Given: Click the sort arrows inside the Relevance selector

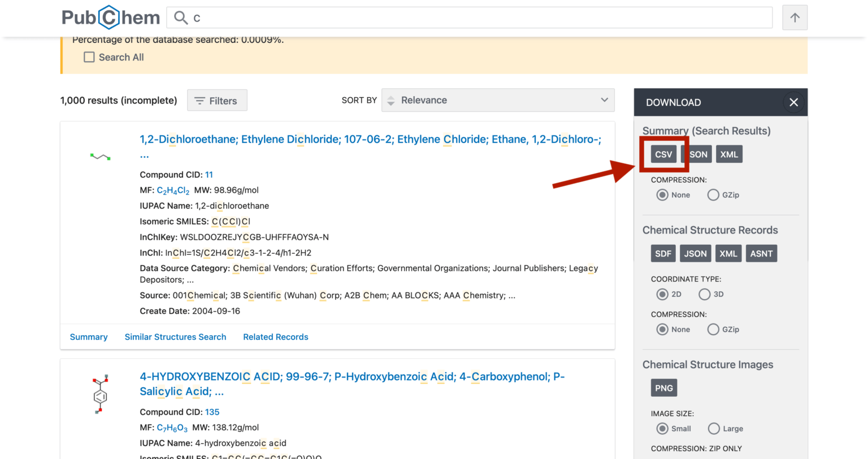Looking at the screenshot, I should (390, 100).
